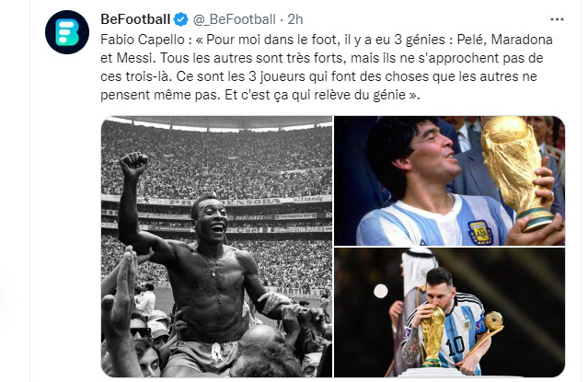Click the 2h timestamp
588x382 pixels.
[x=295, y=17]
